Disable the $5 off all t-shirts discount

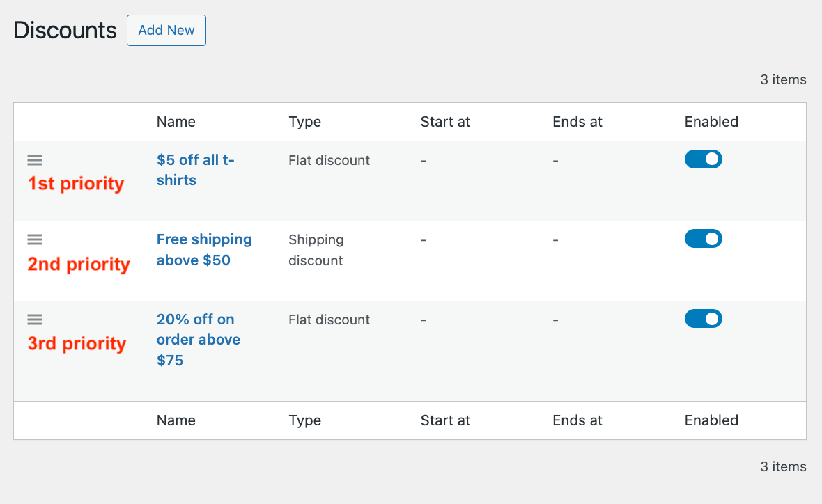[703, 159]
